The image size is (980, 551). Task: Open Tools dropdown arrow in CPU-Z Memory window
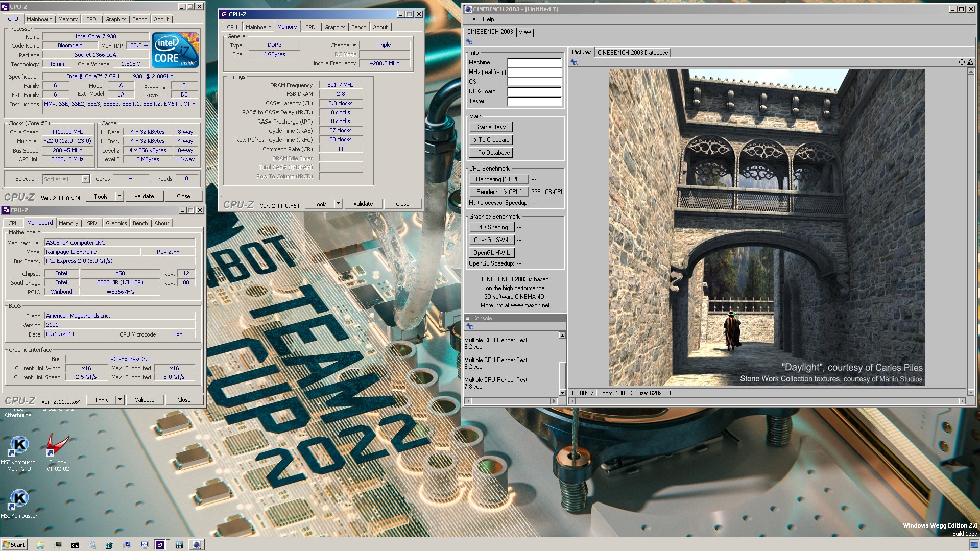(x=338, y=204)
